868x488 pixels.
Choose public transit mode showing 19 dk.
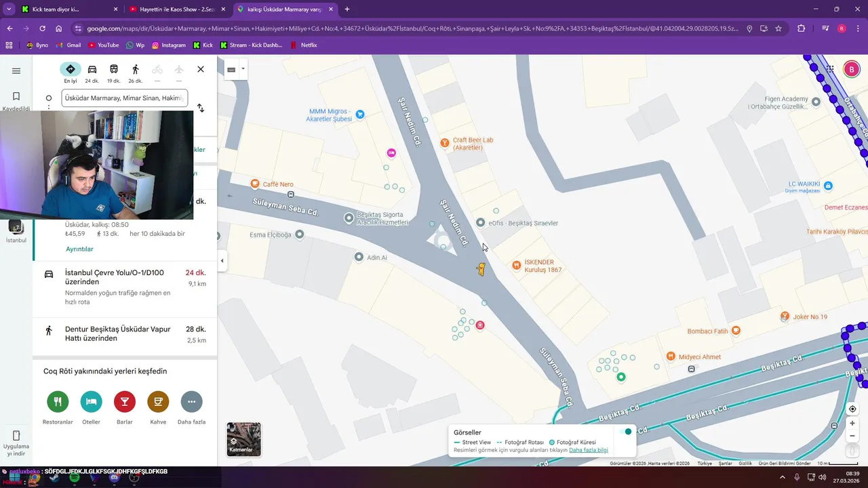(114, 73)
